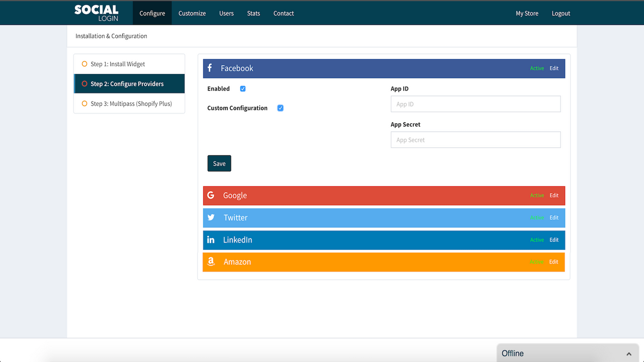
Task: Click the Save button
Action: coord(219,163)
